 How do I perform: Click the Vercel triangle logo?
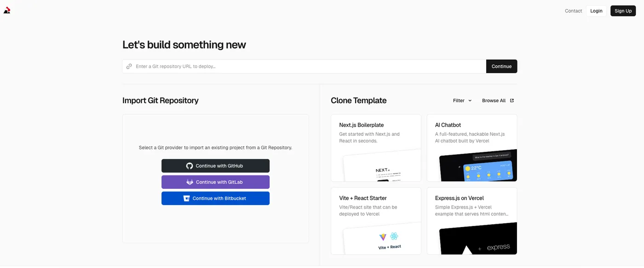tap(7, 11)
